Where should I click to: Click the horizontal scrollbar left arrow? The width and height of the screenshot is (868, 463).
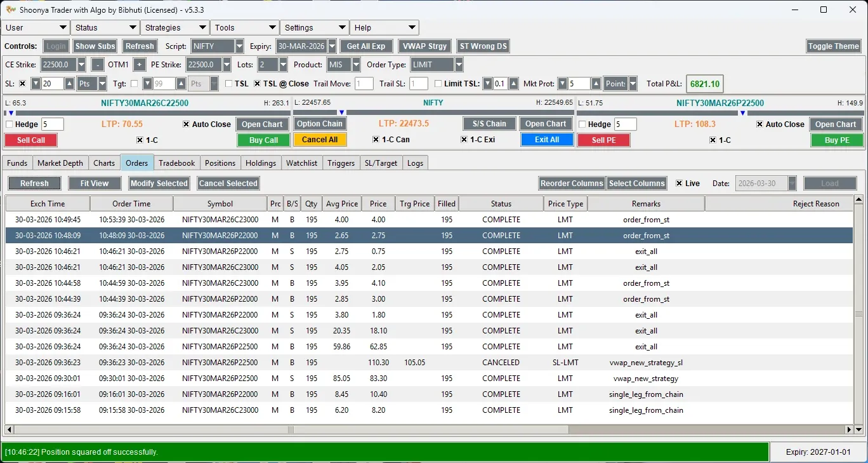click(x=10, y=430)
